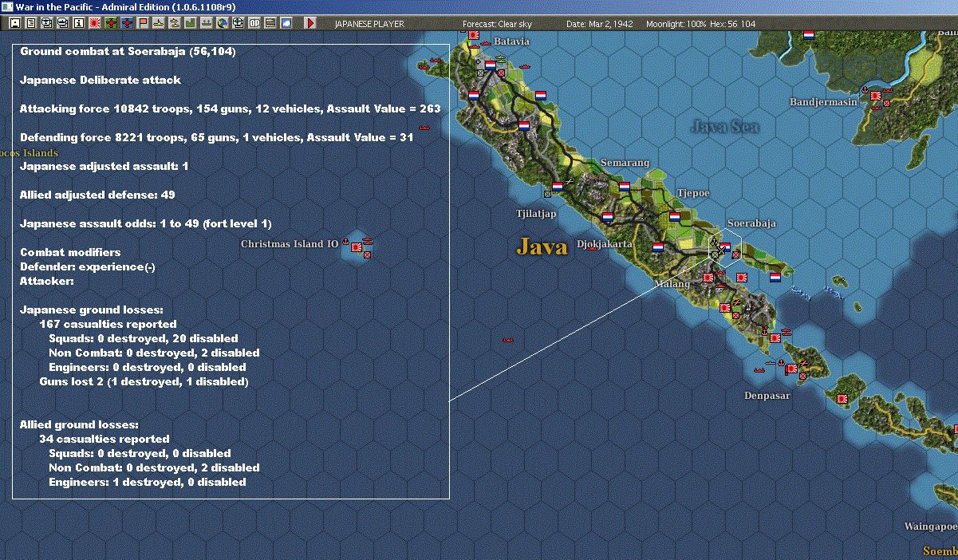Click the Japanese flag at Christmas Island
The height and width of the screenshot is (560, 958).
[x=357, y=248]
